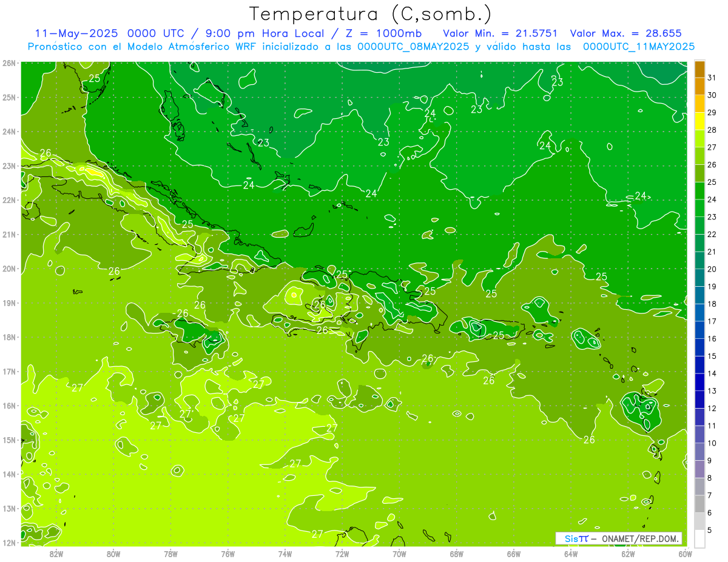Image resolution: width=728 pixels, height=562 pixels.
Task: Click the '12N' latitude axis label
Action: [9, 543]
